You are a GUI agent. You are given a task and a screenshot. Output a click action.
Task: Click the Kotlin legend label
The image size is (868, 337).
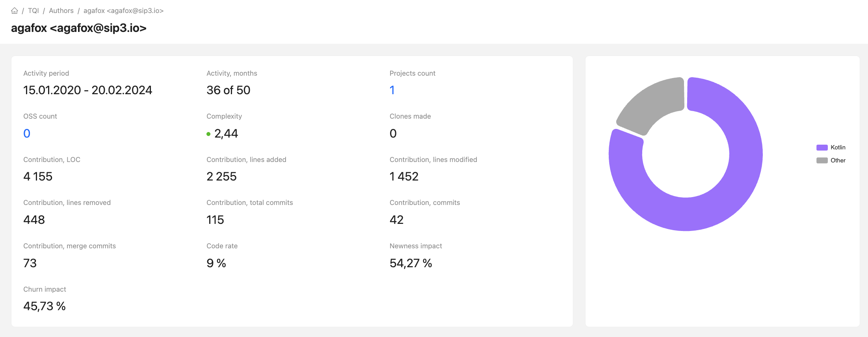point(838,147)
